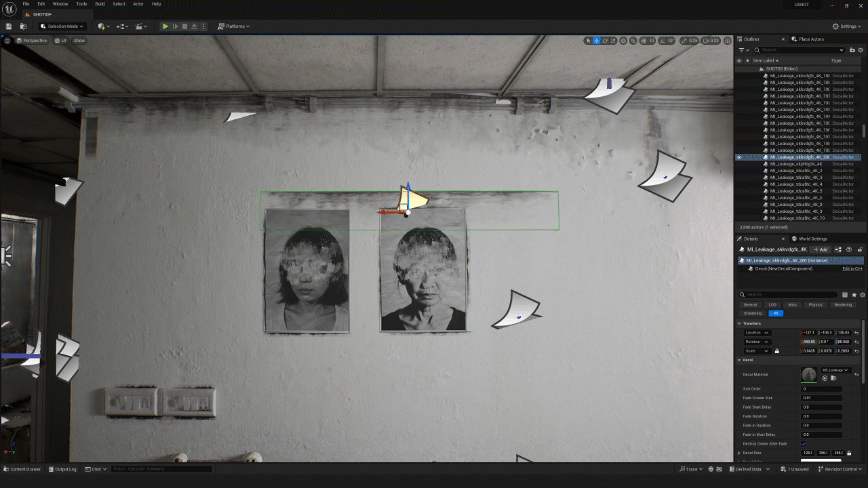
Task: Open scale snap value 0.25 dropdown
Action: [x=693, y=41]
